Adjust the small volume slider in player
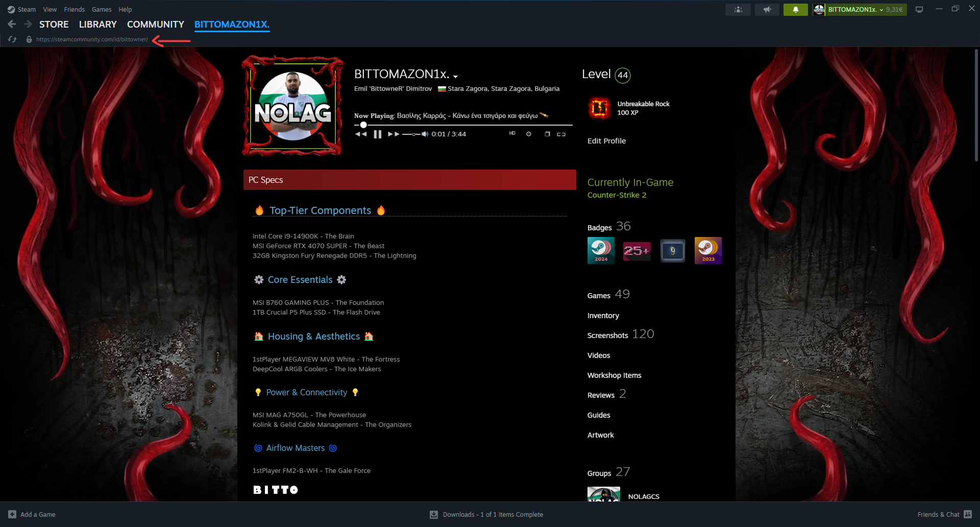 pos(411,134)
